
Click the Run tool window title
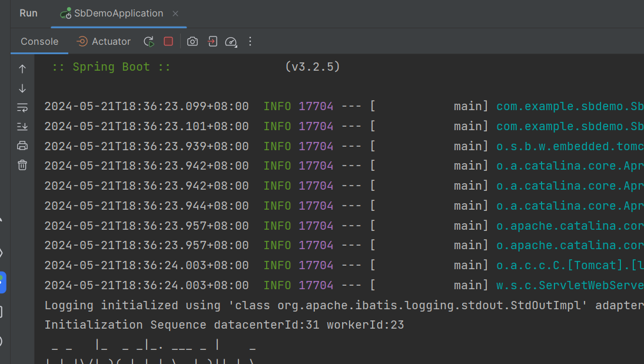(x=28, y=13)
